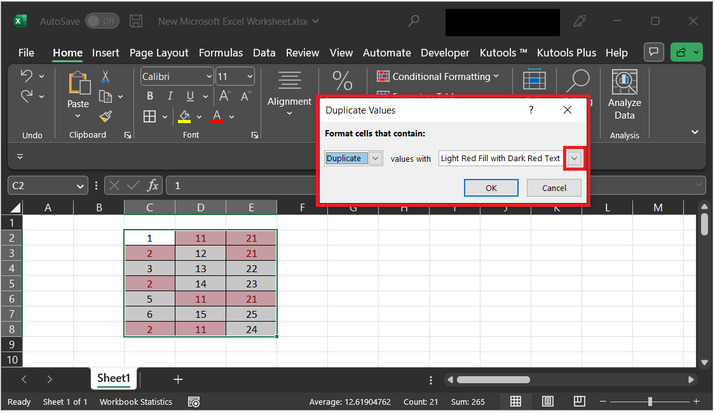Click OK in Duplicate Values dialog
715x413 pixels.
491,188
